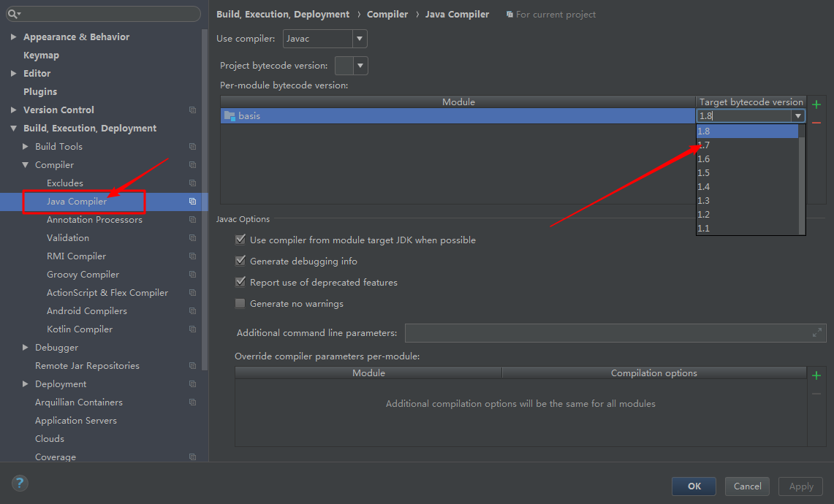
Task: Collapse the Compiler tree node
Action: coord(25,165)
